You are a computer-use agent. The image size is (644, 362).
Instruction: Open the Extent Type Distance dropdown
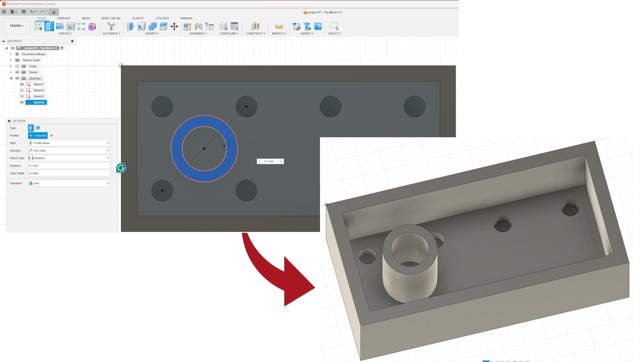(69, 158)
